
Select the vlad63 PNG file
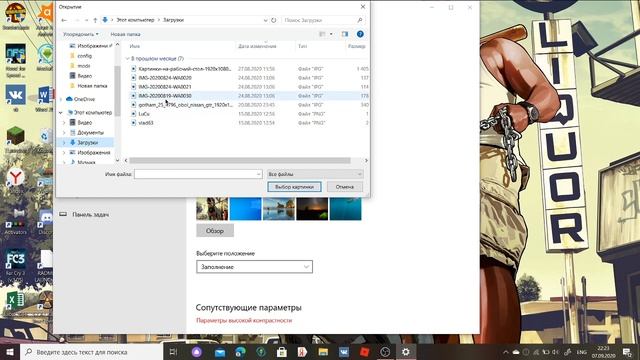pos(146,123)
